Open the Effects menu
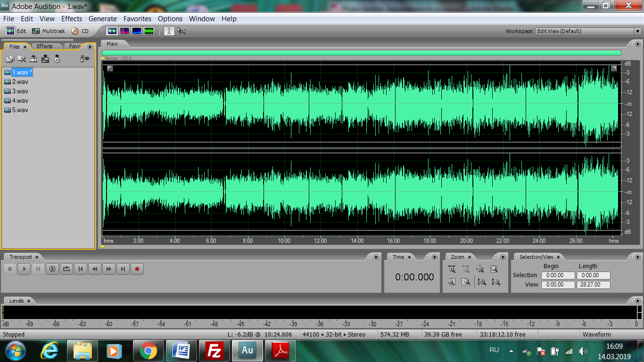The width and height of the screenshot is (644, 362). (x=72, y=19)
